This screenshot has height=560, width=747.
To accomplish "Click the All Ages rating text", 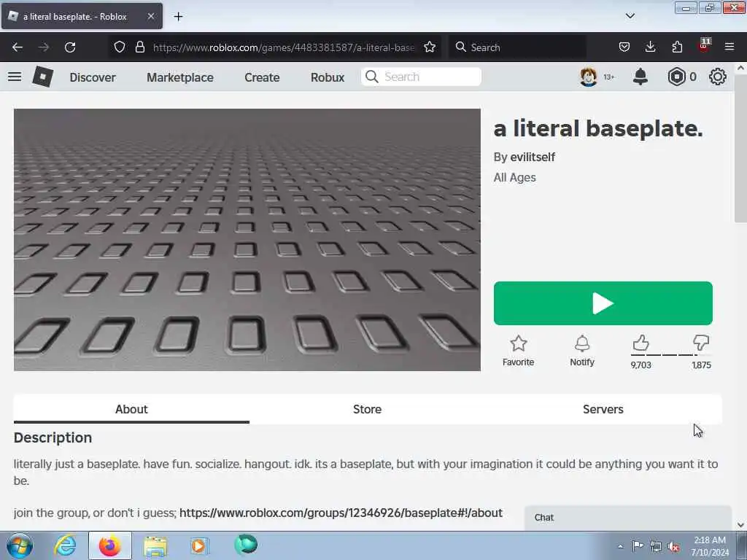I will coord(514,178).
